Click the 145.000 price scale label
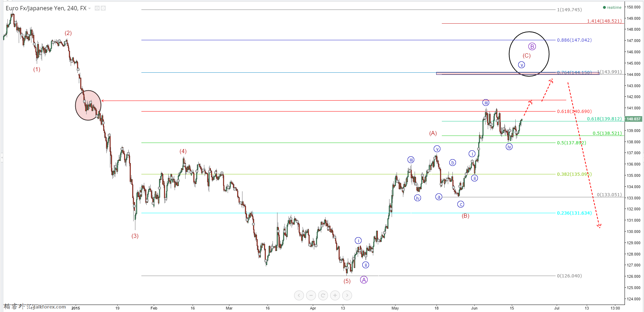 tap(634, 63)
